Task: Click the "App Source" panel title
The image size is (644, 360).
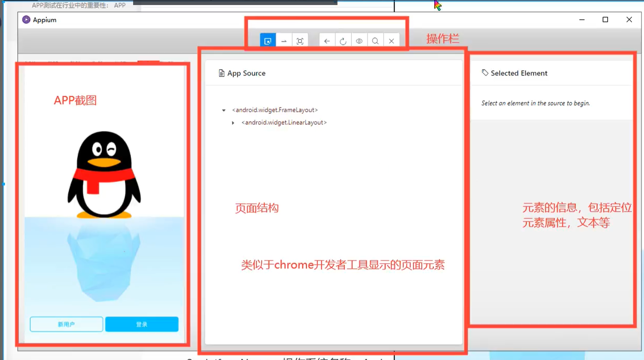Action: pos(247,73)
